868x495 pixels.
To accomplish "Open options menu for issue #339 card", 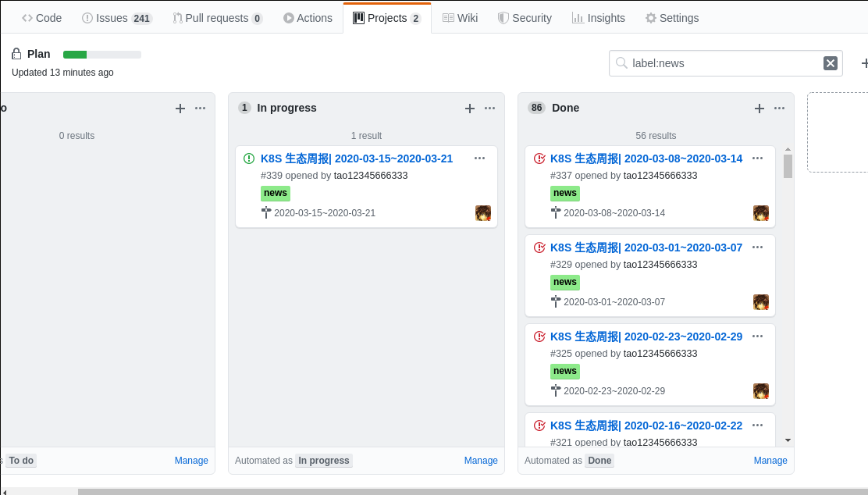I will coord(480,158).
